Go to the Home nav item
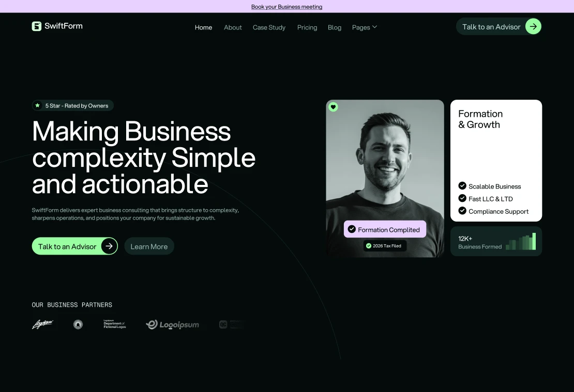This screenshot has width=574, height=392. point(204,27)
